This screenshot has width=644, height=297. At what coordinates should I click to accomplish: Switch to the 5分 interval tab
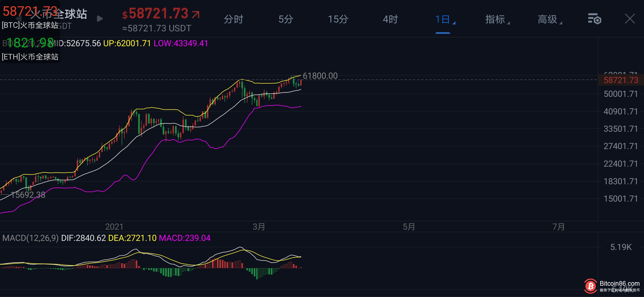tap(286, 20)
